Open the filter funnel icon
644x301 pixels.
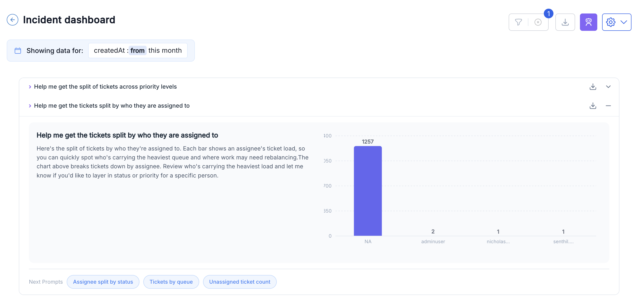pyautogui.click(x=518, y=22)
